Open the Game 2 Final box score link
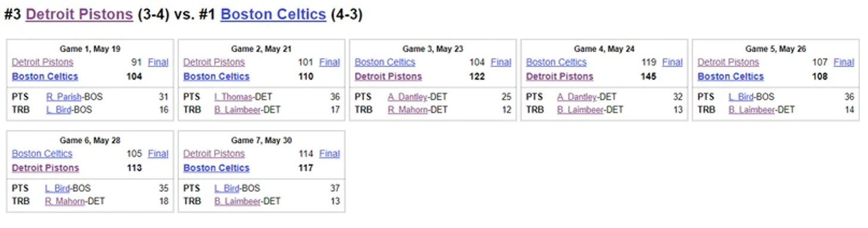The image size is (868, 228). (x=329, y=62)
